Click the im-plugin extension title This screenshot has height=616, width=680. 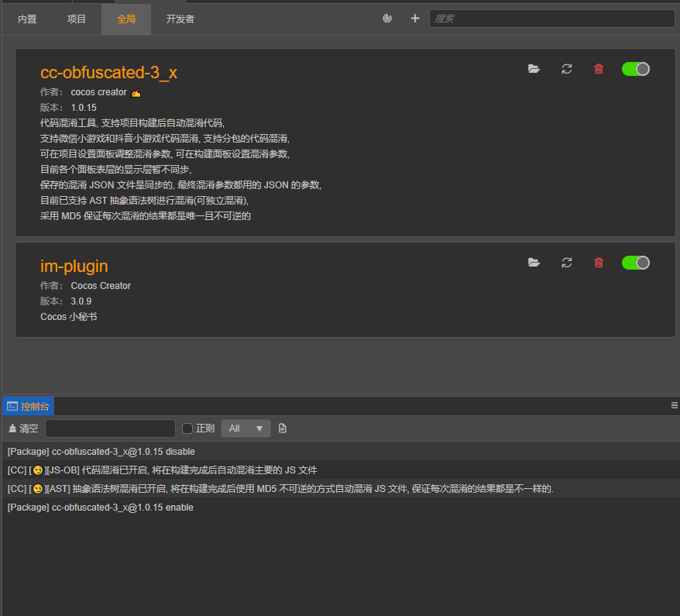pyautogui.click(x=74, y=266)
